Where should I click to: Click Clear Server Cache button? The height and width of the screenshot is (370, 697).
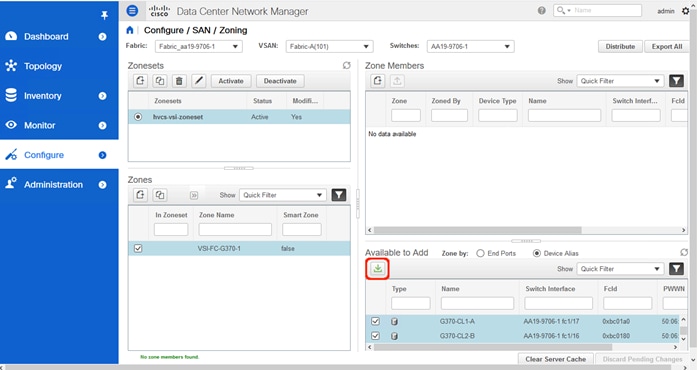tap(556, 359)
